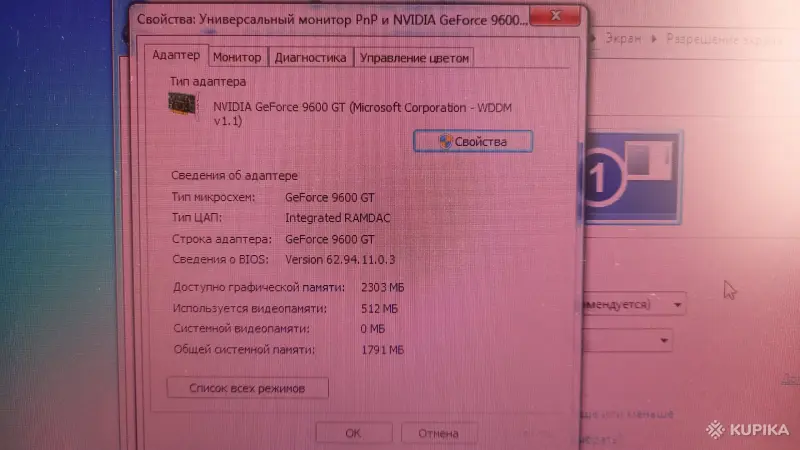800x450 pixels.
Task: Click the 512 МБ video memory value
Action: tap(379, 309)
